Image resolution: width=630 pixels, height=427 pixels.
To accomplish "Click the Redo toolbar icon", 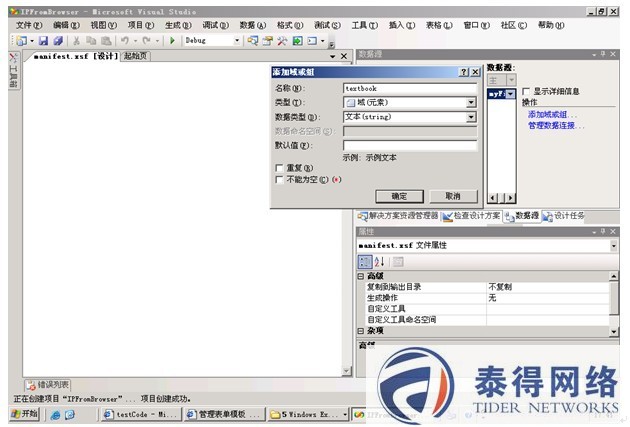I will click(147, 41).
